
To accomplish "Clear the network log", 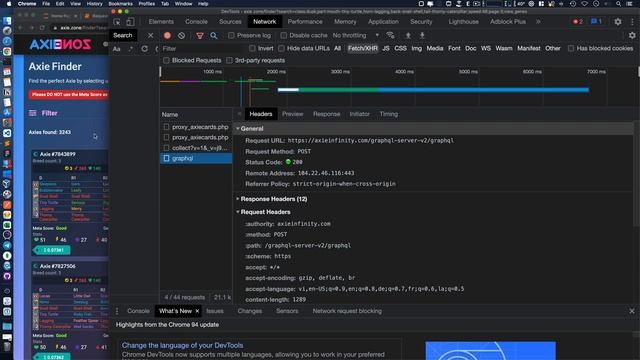I will (181, 36).
